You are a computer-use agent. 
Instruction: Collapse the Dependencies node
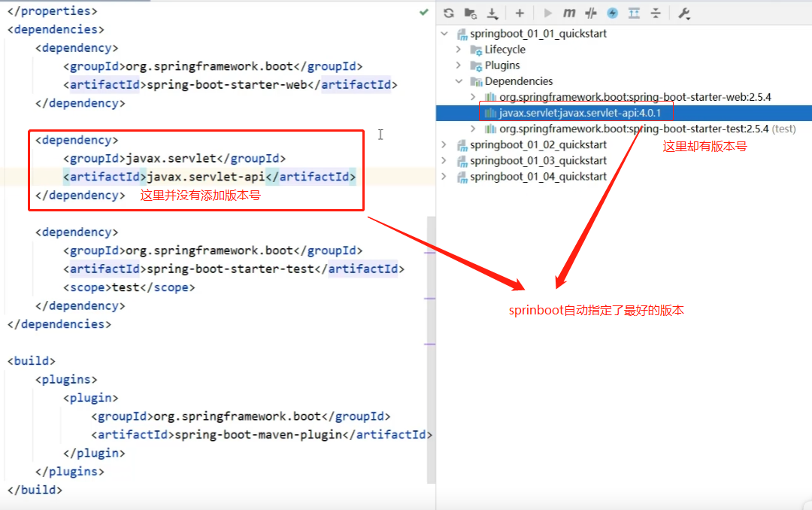pyautogui.click(x=459, y=80)
